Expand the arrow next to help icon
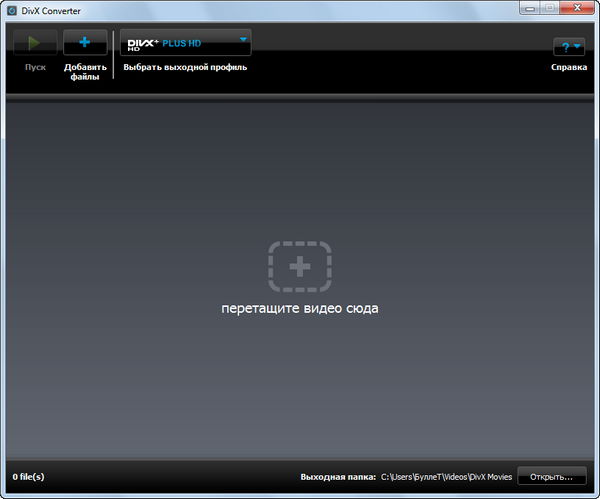600x499 pixels. pyautogui.click(x=577, y=47)
